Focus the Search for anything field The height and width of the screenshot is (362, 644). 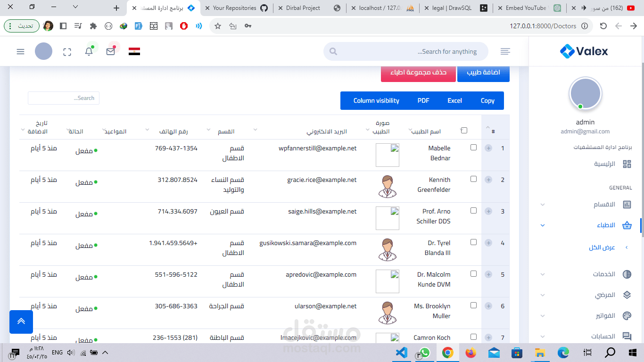pyautogui.click(x=406, y=51)
